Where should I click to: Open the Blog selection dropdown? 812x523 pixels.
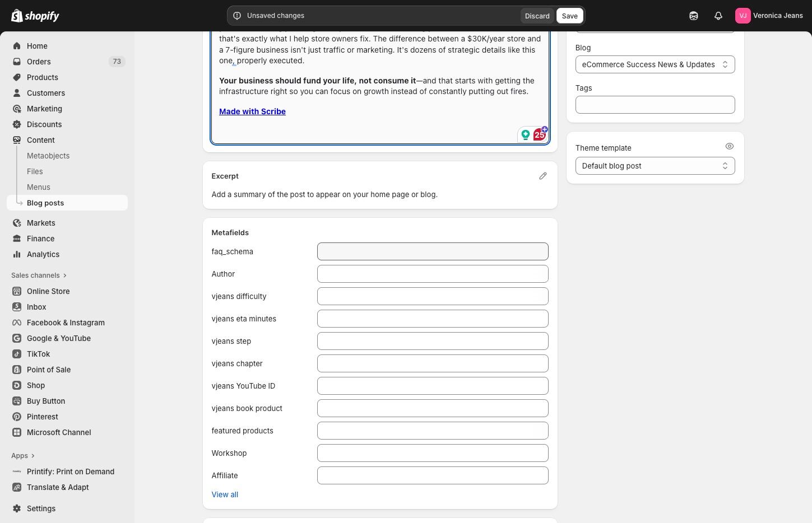pos(655,64)
